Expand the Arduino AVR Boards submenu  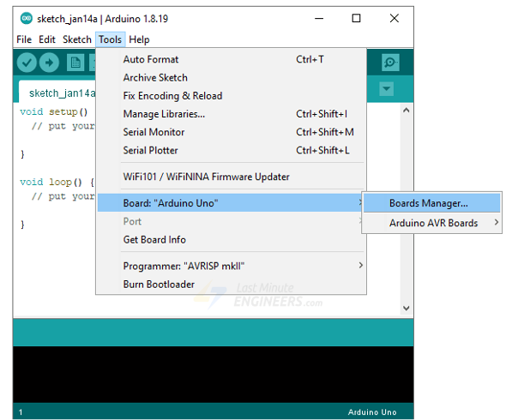coord(432,223)
